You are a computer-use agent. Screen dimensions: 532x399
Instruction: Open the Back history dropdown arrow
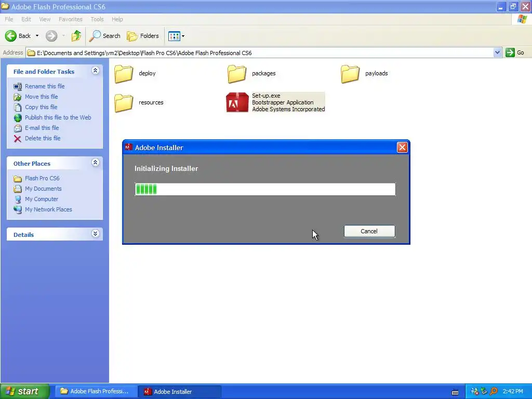point(37,36)
